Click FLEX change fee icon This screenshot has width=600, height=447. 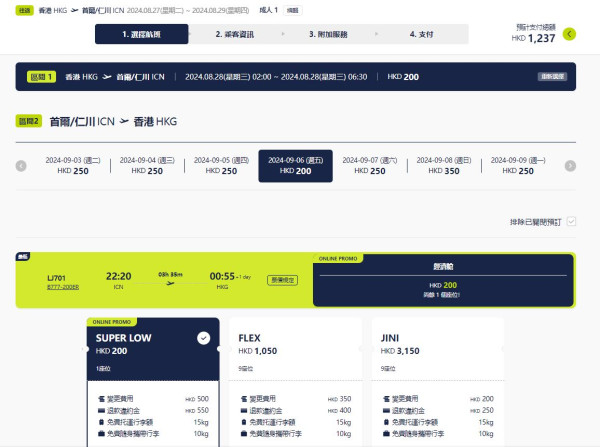coord(244,399)
